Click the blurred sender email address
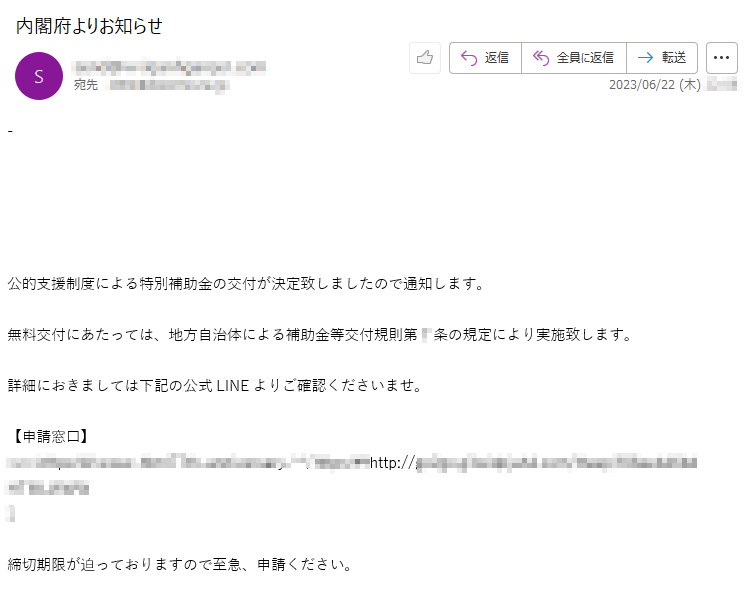 tap(169, 67)
